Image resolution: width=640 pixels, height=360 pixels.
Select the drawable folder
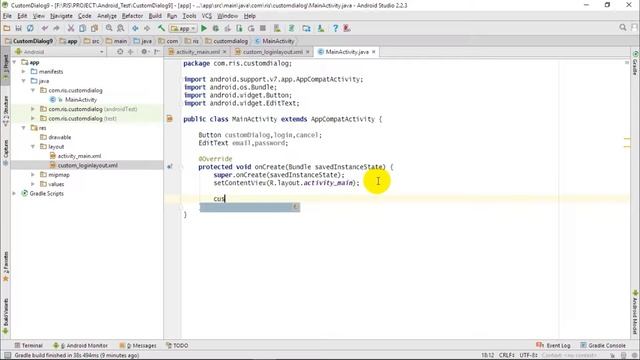pos(60,137)
